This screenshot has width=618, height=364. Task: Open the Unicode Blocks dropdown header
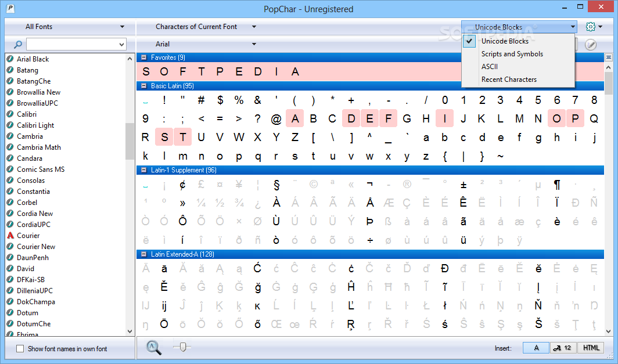point(519,27)
